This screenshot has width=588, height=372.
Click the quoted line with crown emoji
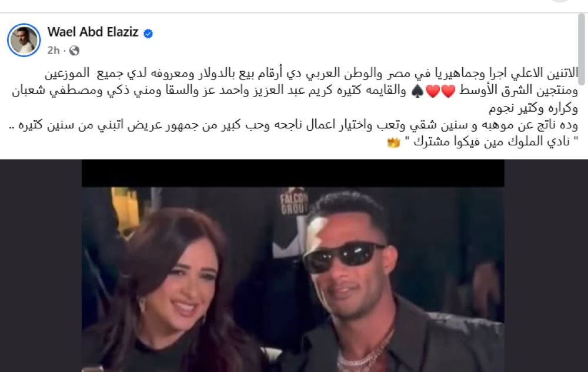click(x=482, y=142)
